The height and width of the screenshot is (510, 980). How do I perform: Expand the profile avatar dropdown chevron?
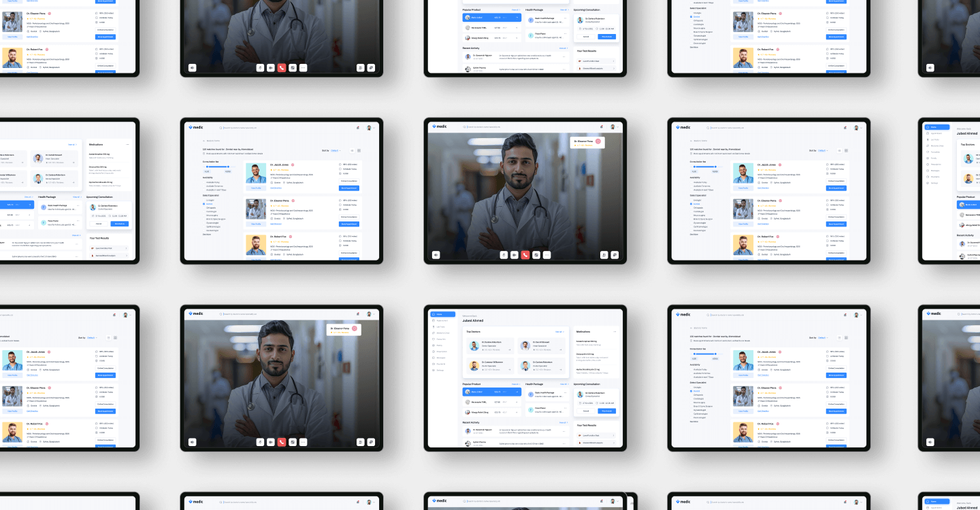pos(374,127)
